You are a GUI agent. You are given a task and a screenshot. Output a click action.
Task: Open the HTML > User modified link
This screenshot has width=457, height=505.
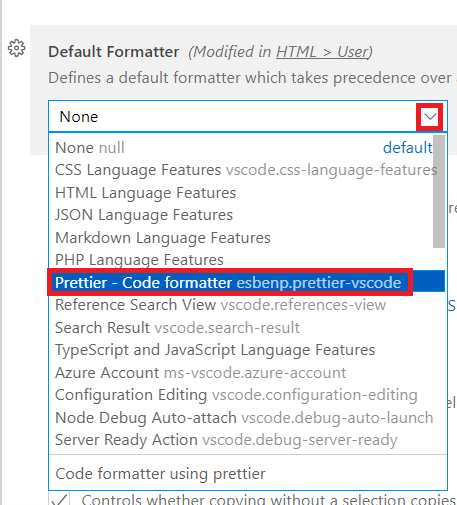point(322,52)
